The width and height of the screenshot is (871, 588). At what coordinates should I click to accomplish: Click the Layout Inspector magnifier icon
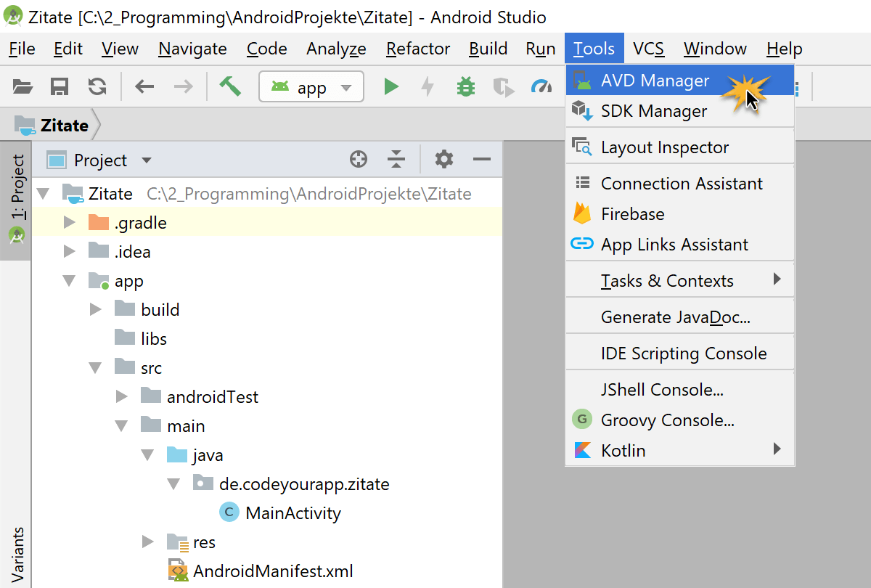(x=582, y=147)
